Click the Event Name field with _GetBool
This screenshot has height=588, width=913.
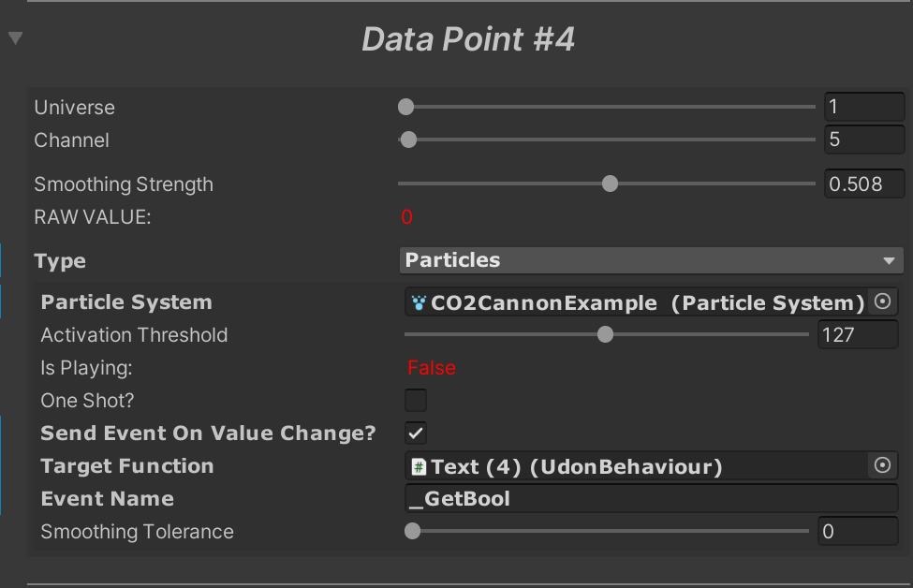point(651,499)
